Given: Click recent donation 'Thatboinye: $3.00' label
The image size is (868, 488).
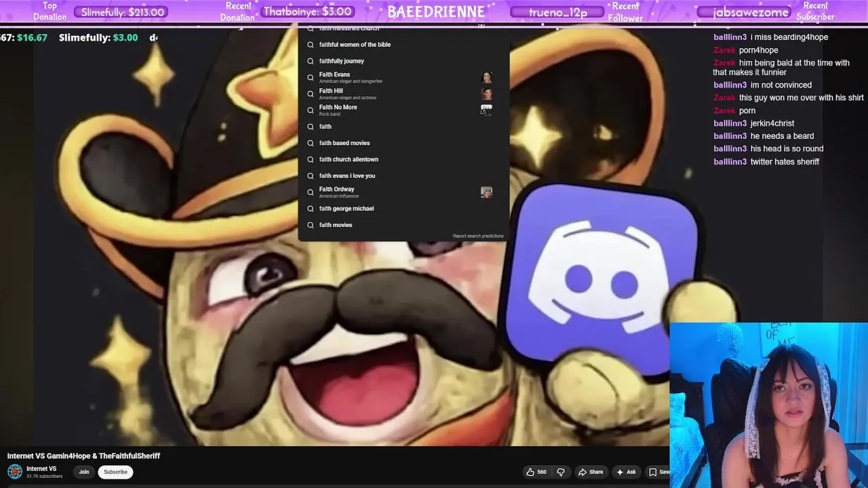Looking at the screenshot, I should [307, 12].
